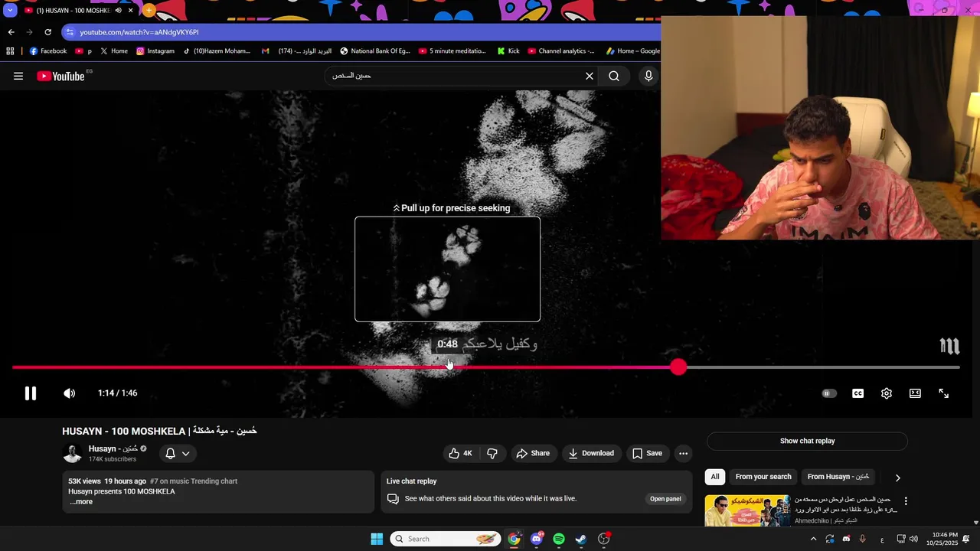Image resolution: width=980 pixels, height=551 pixels.
Task: Click the Share button
Action: point(533,453)
